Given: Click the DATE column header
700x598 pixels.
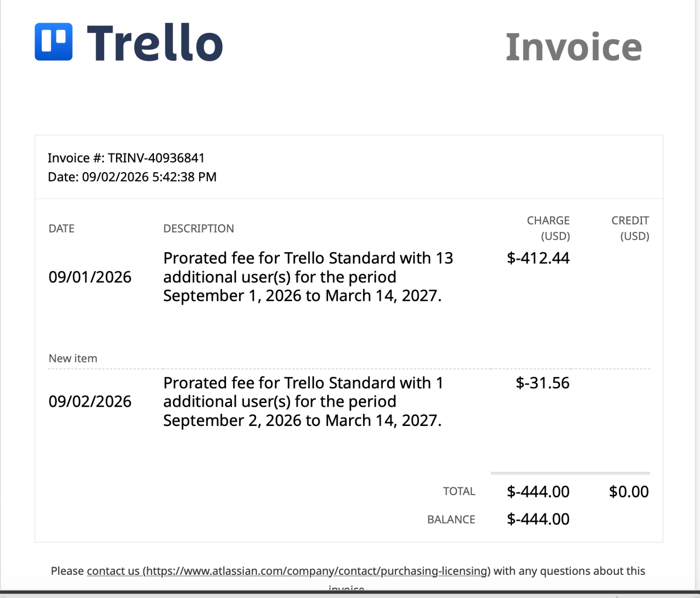Looking at the screenshot, I should click(x=62, y=229).
